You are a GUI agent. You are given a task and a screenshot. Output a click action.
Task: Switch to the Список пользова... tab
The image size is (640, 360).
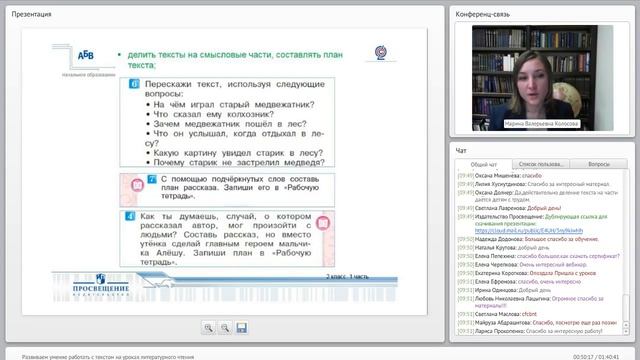tap(541, 164)
